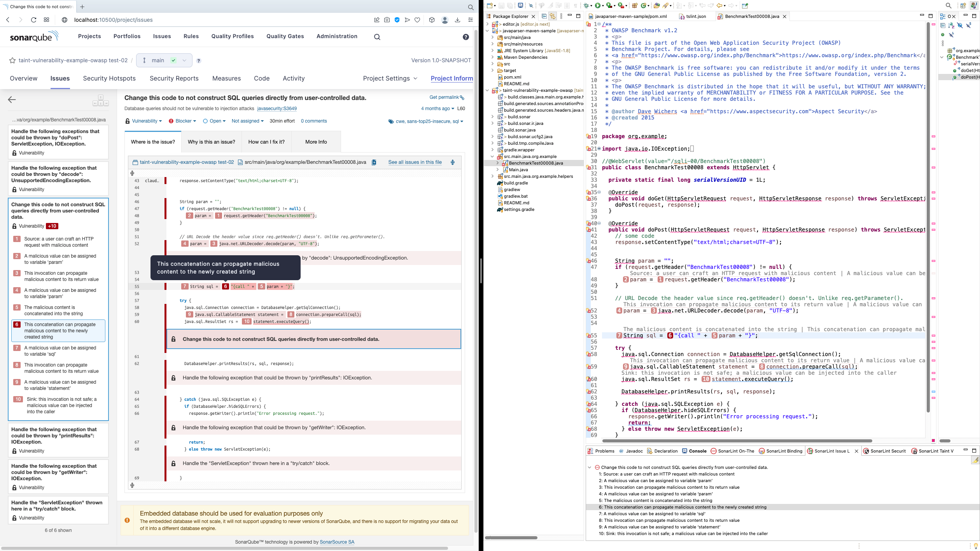The width and height of the screenshot is (980, 551).
Task: Open Quality Gates menu
Action: pos(285,36)
